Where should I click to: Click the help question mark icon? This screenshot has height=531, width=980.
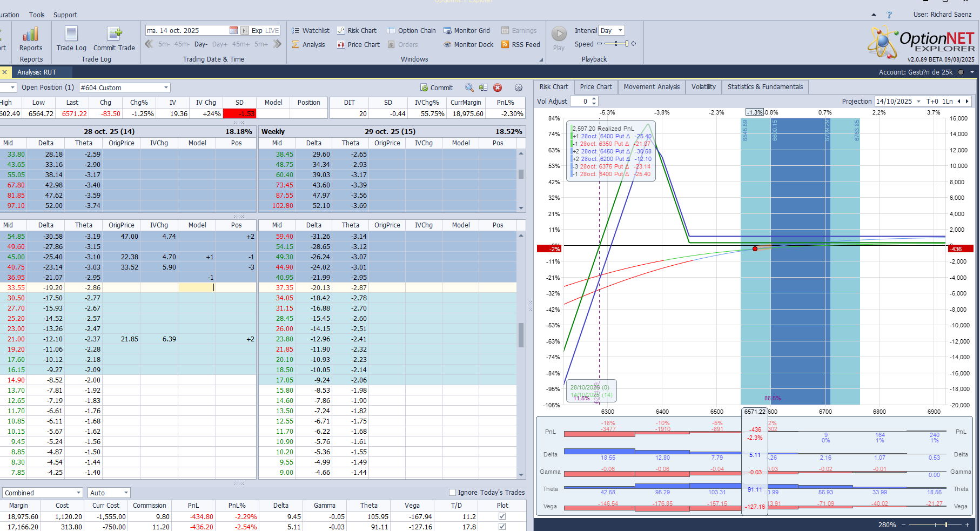click(889, 15)
